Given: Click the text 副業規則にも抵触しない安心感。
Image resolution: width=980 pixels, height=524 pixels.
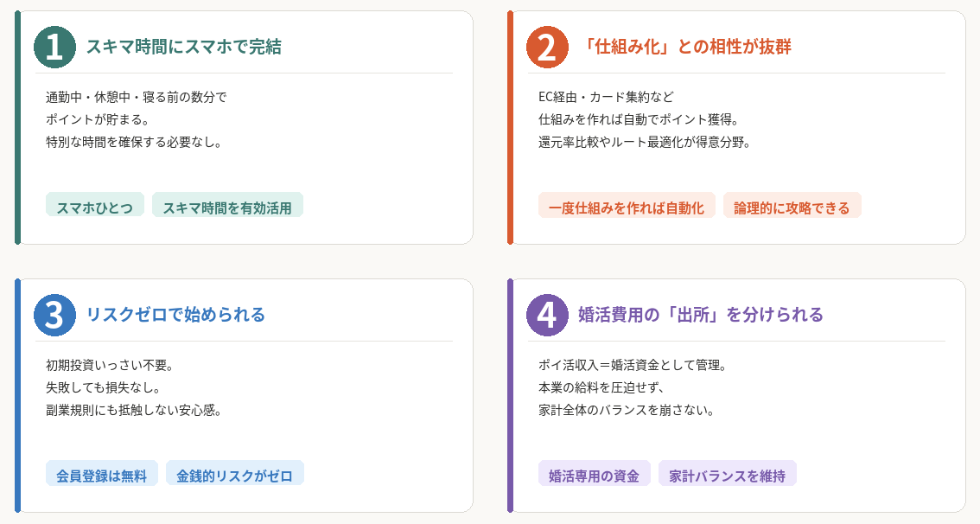Looking at the screenshot, I should point(134,409).
